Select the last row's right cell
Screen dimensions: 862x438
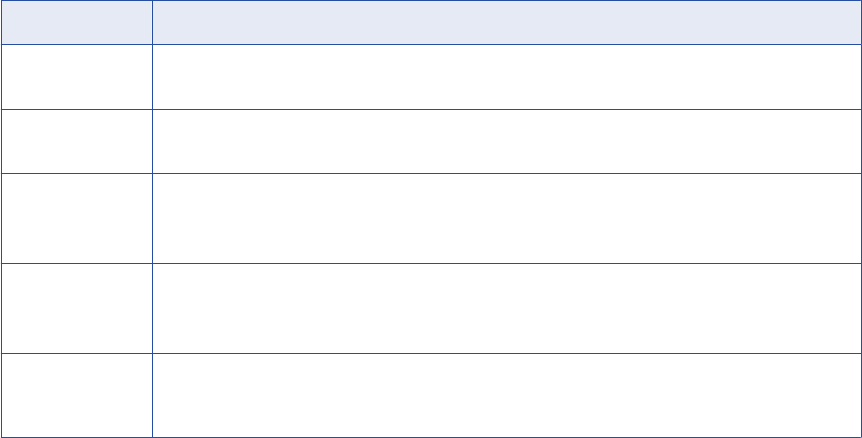[506, 395]
